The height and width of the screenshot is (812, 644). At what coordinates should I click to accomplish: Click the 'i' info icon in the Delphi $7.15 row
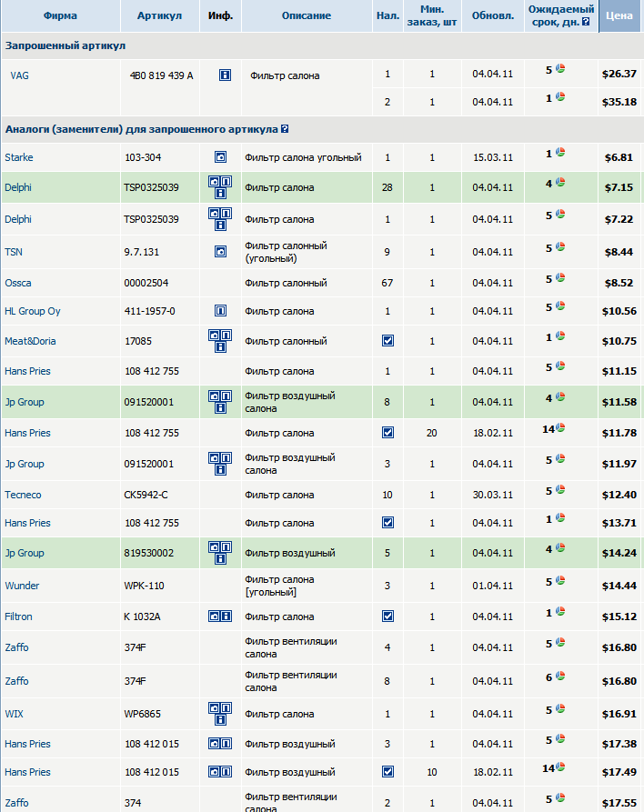pyautogui.click(x=220, y=193)
